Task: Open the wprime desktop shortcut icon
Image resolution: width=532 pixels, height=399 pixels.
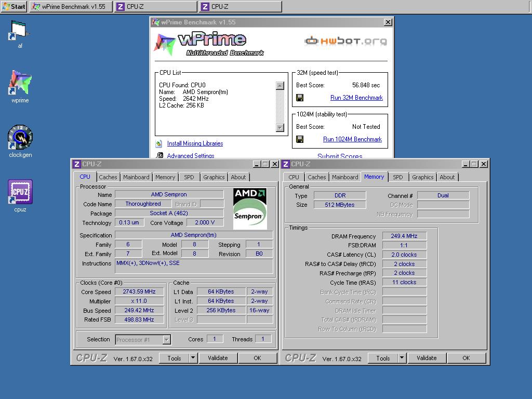Action: (x=20, y=83)
